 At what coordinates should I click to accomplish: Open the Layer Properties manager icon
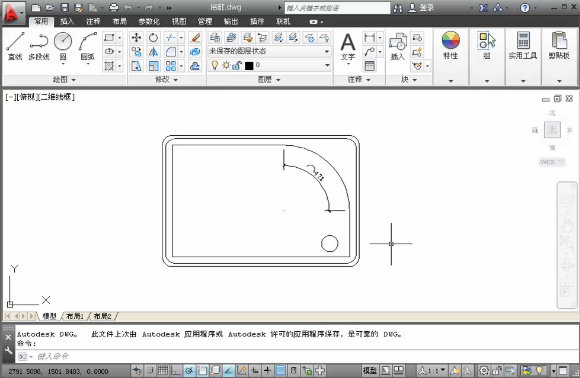pyautogui.click(x=215, y=37)
